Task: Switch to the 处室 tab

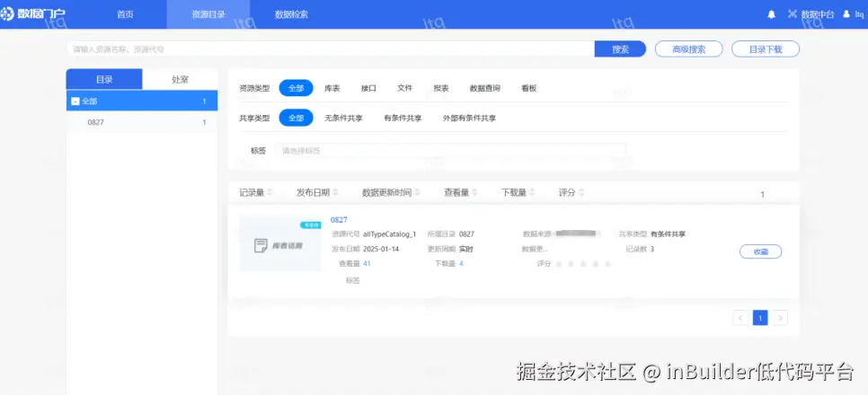Action: pyautogui.click(x=180, y=80)
